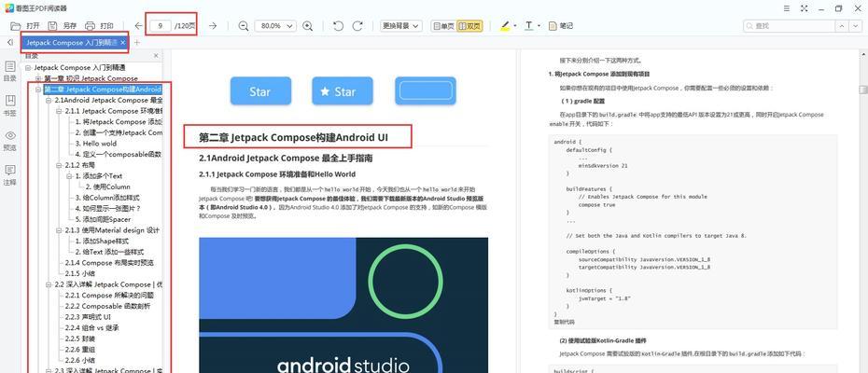Jump to 3. 给Column添加样式 entry
This screenshot has width=868, height=373.
[x=107, y=198]
